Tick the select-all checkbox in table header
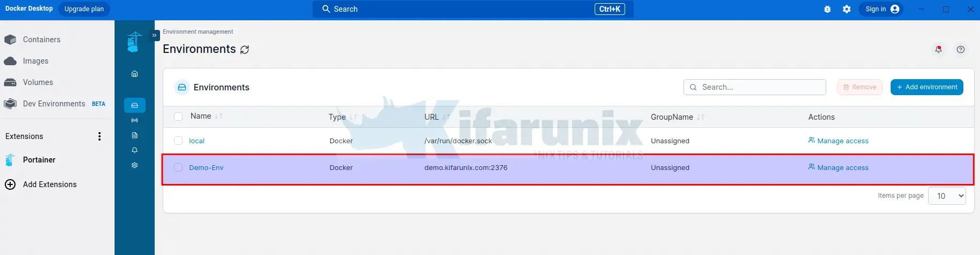This screenshot has height=255, width=980. (178, 117)
